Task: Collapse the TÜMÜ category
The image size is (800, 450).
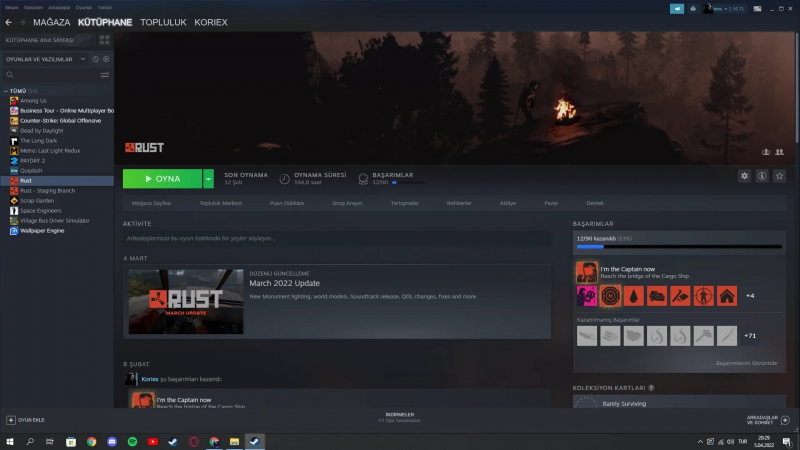Action: pyautogui.click(x=6, y=91)
